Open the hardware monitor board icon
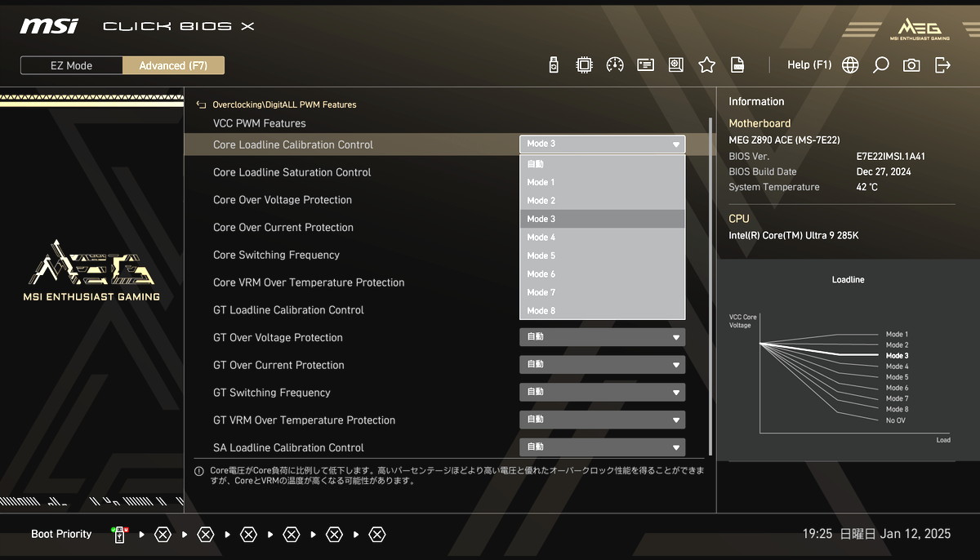Image resolution: width=980 pixels, height=560 pixels. (676, 65)
